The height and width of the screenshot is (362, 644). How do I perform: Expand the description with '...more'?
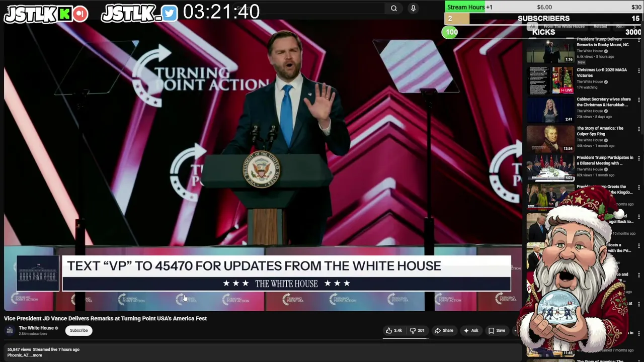(x=36, y=355)
